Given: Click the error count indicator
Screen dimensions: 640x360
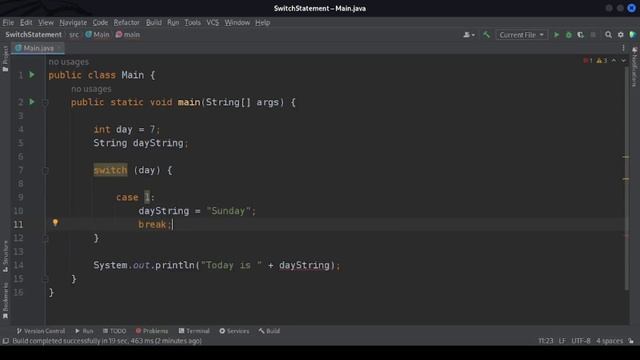Looking at the screenshot, I should tap(588, 60).
